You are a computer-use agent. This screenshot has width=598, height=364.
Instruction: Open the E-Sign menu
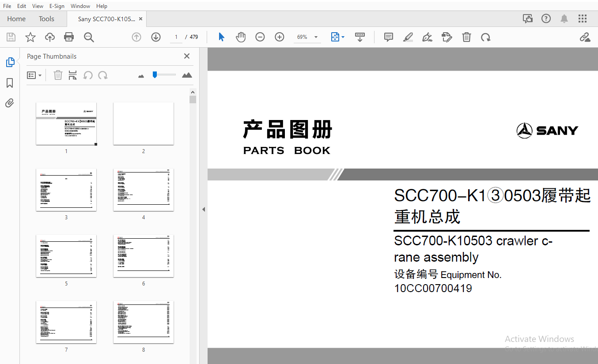coord(57,6)
